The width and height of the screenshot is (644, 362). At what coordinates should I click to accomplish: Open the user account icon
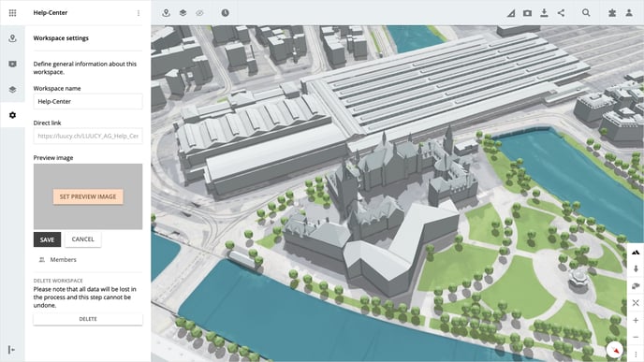[629, 13]
